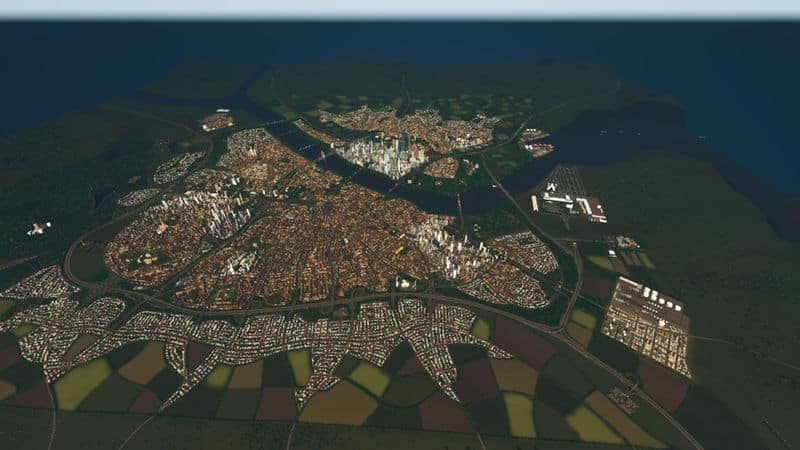800x450 pixels.
Task: Select the pale sky strip along the horizon
Action: coord(400,8)
